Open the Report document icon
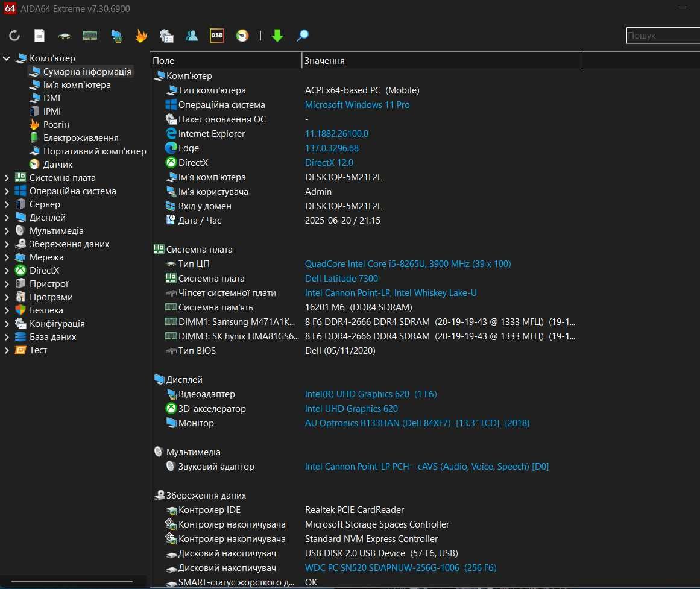 pyautogui.click(x=39, y=36)
